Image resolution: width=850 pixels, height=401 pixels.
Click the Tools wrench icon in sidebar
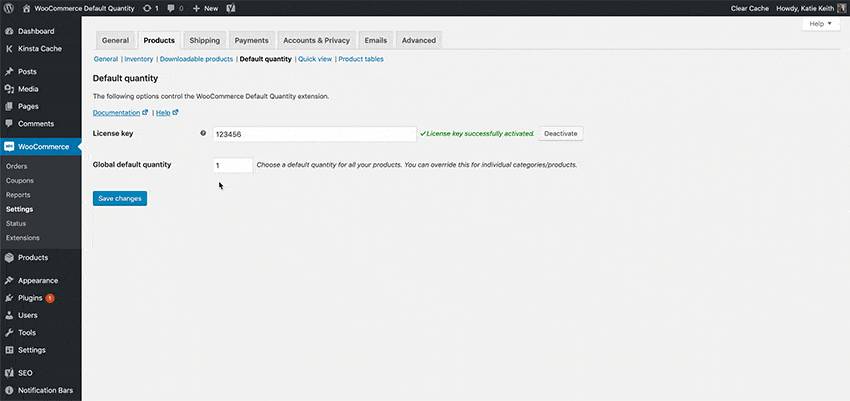click(x=9, y=333)
